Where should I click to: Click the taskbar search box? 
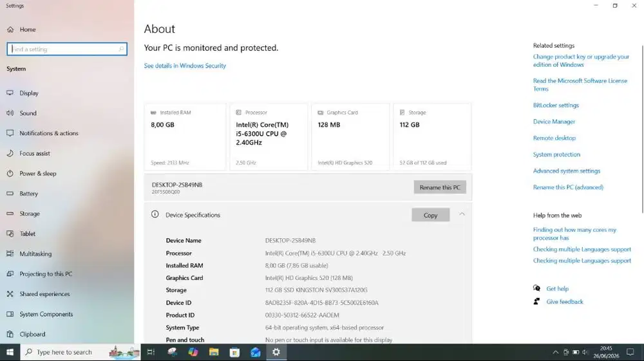click(x=80, y=353)
